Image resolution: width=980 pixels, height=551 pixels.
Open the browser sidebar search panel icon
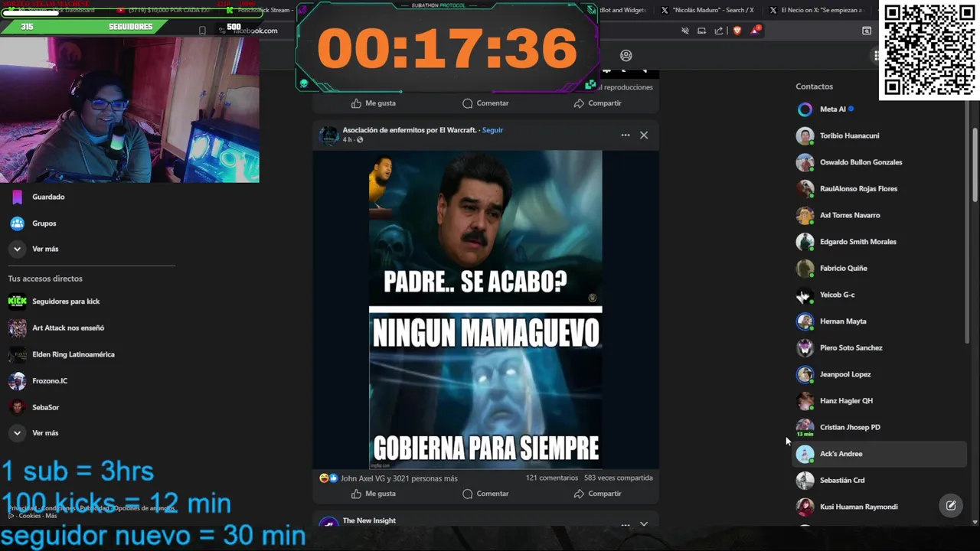tap(867, 31)
